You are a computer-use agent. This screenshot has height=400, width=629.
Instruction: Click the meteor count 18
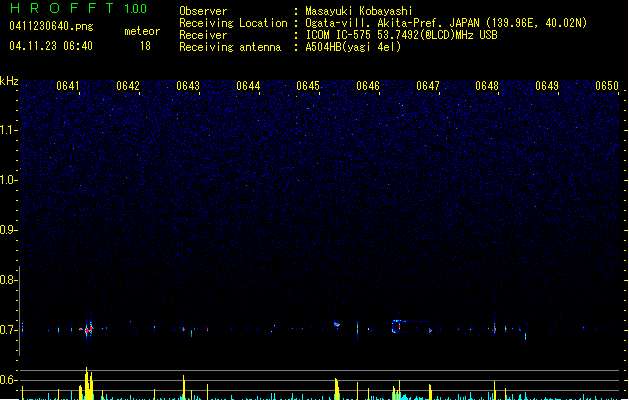[x=145, y=46]
